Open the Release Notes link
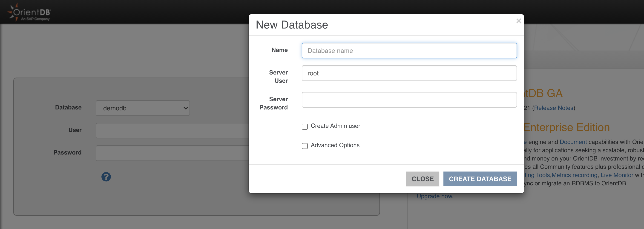Screen dimensions: 644x229 (554, 108)
